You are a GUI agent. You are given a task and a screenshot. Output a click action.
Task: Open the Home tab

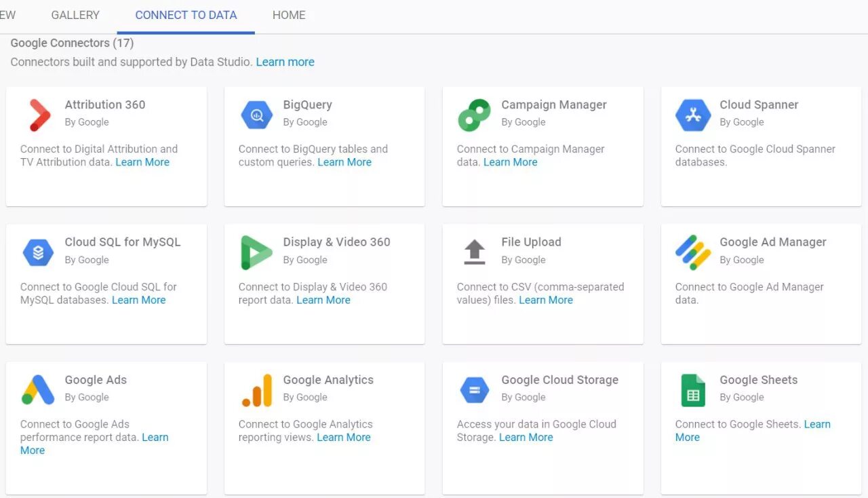289,15
